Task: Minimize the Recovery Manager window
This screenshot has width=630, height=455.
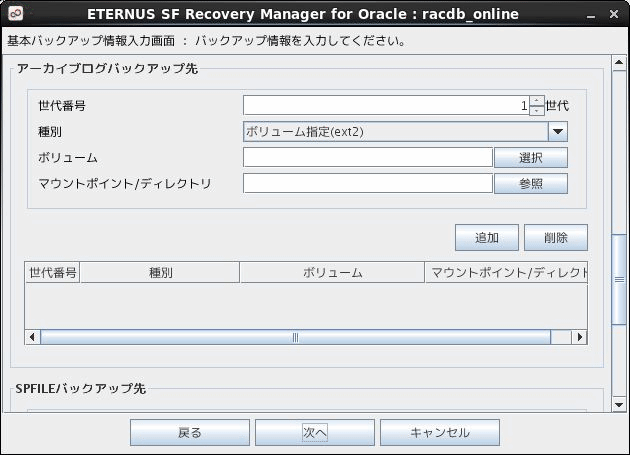Action: point(591,15)
